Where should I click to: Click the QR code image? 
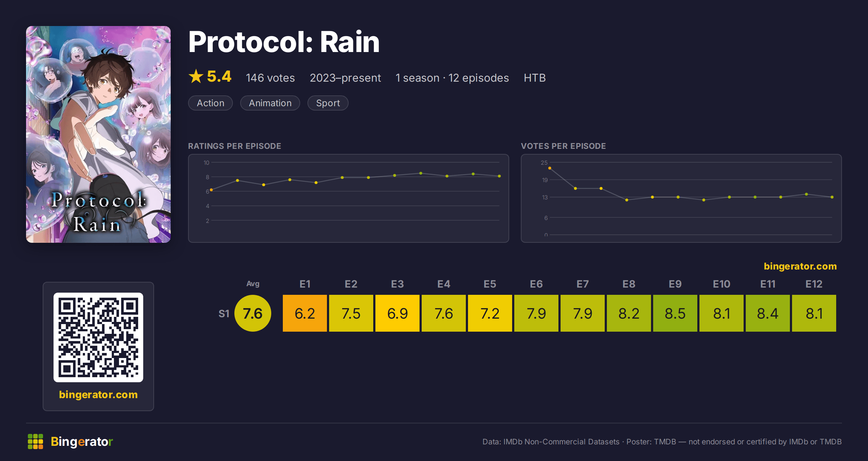click(98, 337)
